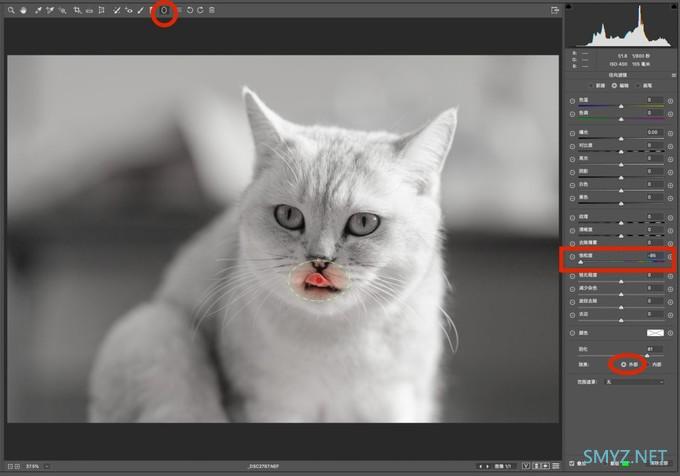Open the zoom level dropdown showing 37.5%
Screen dimensions: 680x476
click(x=46, y=466)
